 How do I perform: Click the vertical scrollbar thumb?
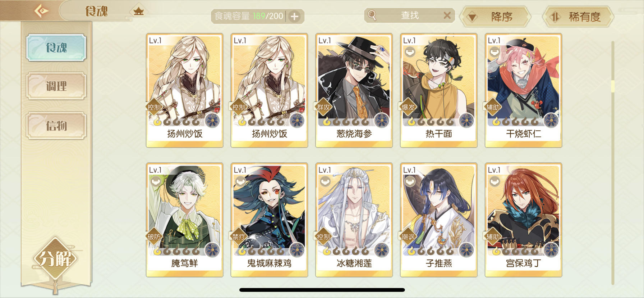613,86
